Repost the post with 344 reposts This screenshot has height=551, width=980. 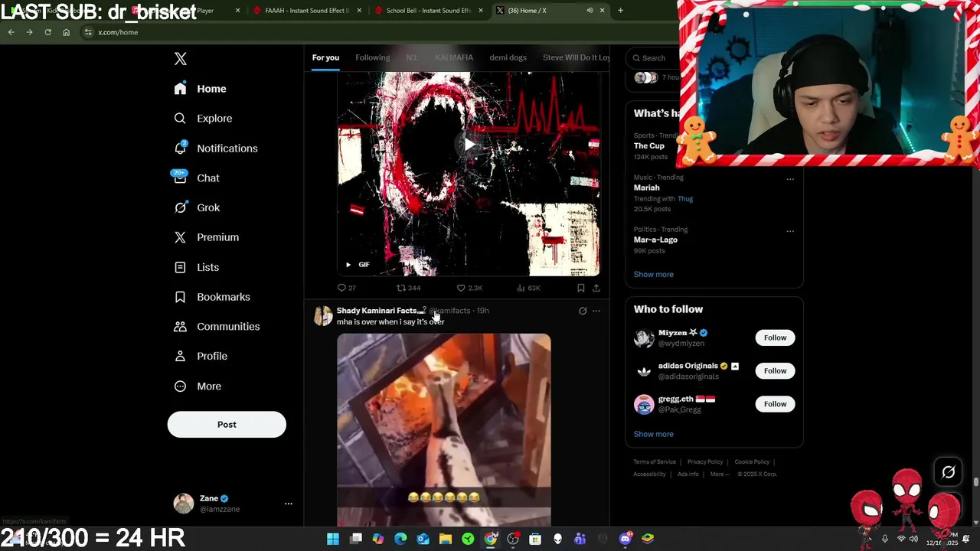click(408, 288)
